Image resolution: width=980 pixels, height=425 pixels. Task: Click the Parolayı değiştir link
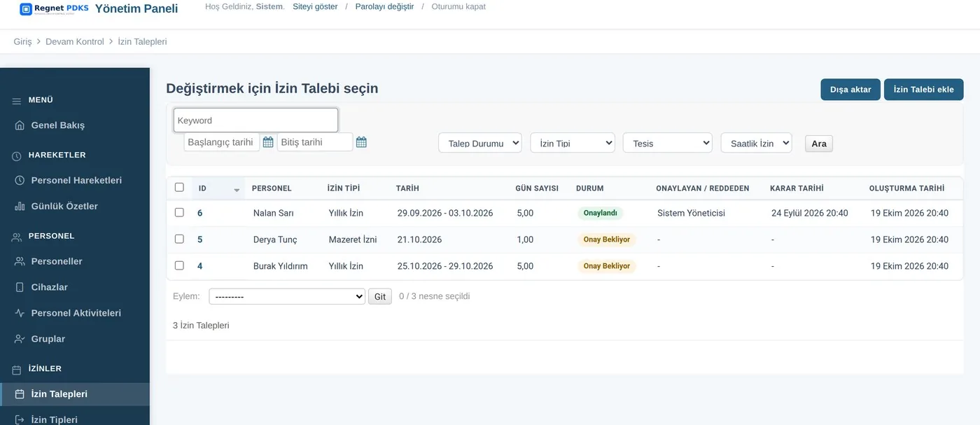click(384, 6)
